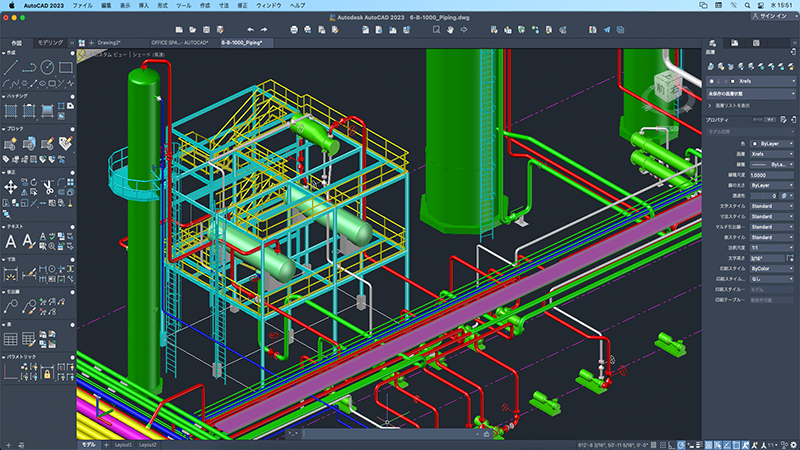Select the Pan hand tool
This screenshot has width=800, height=450.
pos(450,30)
